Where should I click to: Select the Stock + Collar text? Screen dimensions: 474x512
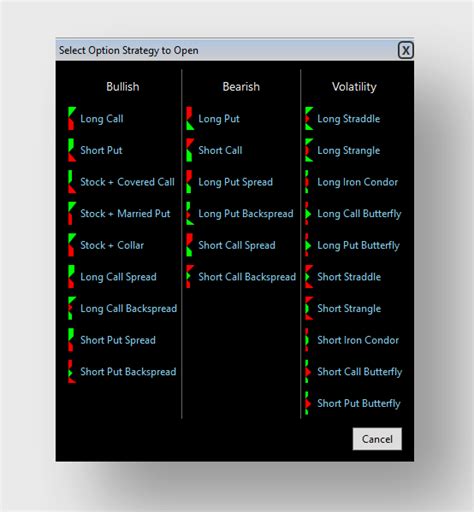pyautogui.click(x=112, y=245)
